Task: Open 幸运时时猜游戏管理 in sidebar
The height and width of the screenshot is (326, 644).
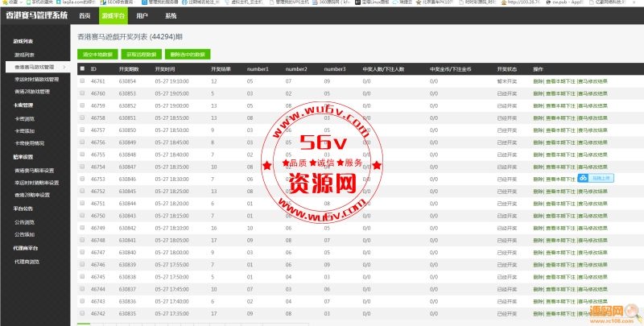Action: click(x=36, y=79)
